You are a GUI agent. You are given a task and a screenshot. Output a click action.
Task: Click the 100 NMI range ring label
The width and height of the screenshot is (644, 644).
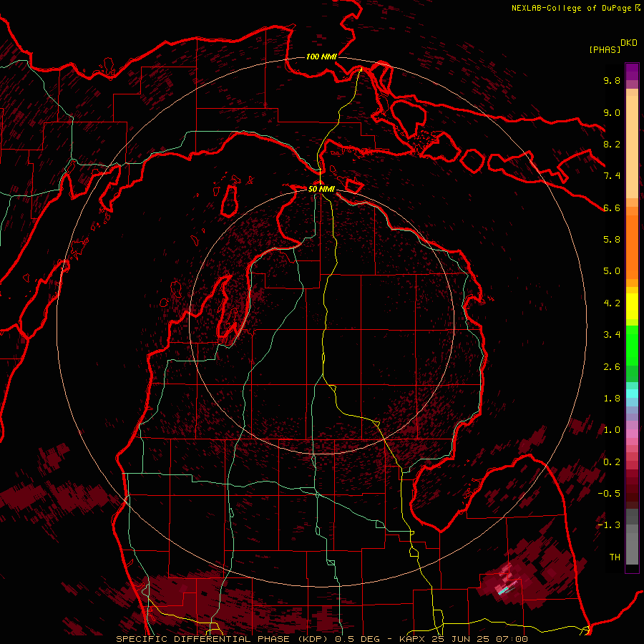321,57
